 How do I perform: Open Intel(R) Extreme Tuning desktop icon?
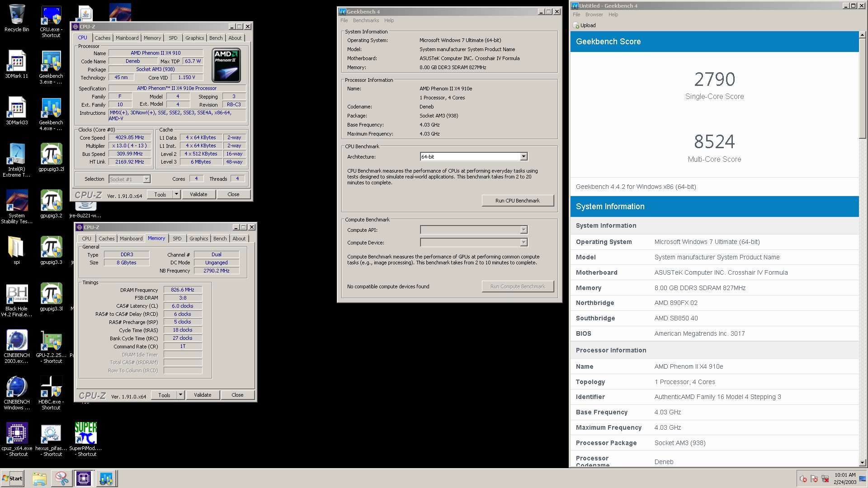[17, 160]
